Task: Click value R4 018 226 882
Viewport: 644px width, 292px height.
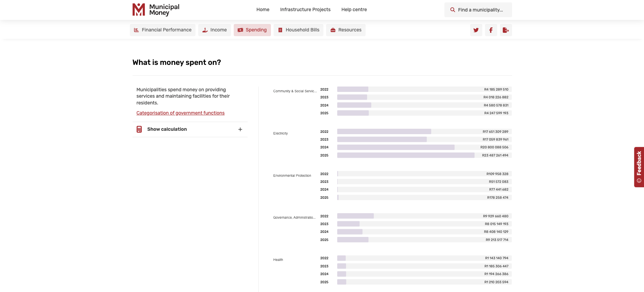Action: (496, 97)
